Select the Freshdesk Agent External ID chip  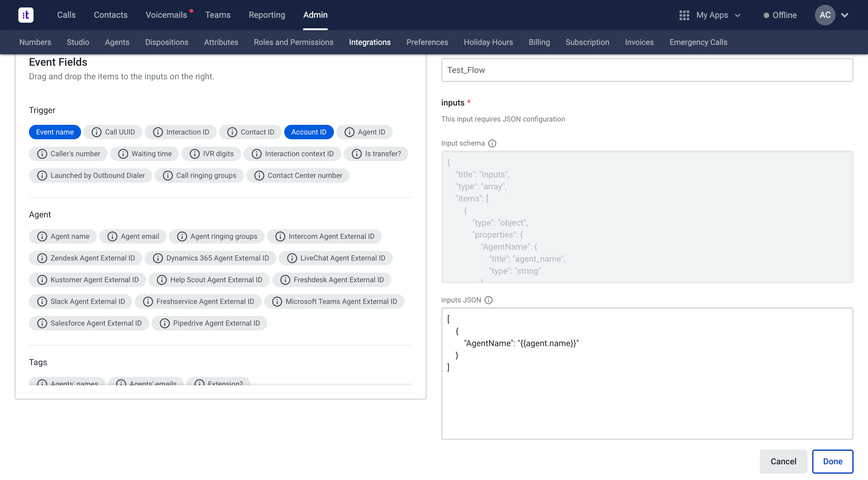[x=332, y=280]
